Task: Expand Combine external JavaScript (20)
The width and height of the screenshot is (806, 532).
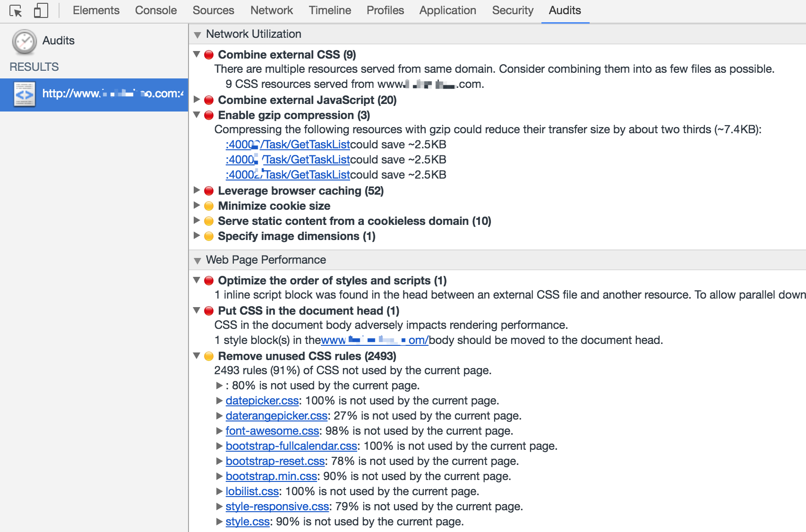Action: pyautogui.click(x=197, y=100)
